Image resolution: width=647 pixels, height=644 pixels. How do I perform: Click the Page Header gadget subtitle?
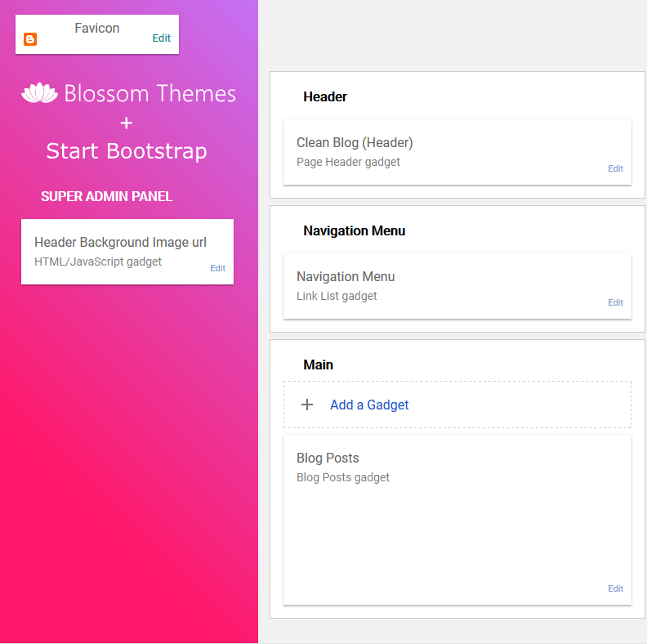348,162
